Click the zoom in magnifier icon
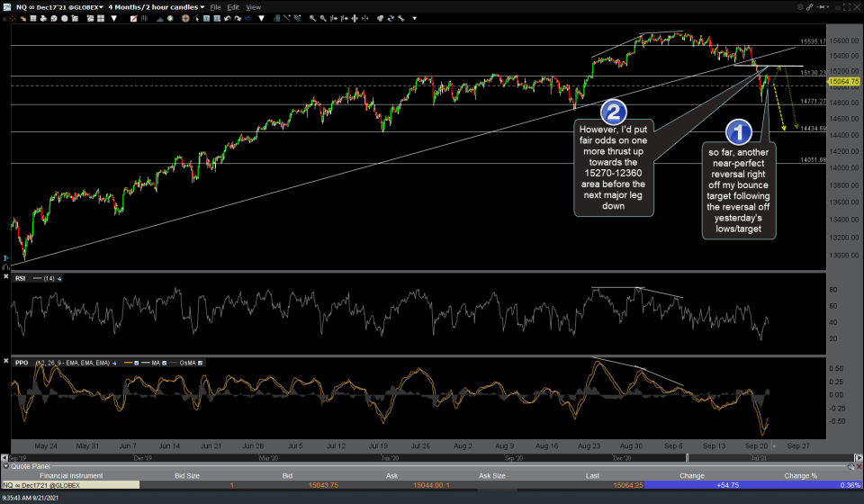864x504 pixels. [312, 18]
